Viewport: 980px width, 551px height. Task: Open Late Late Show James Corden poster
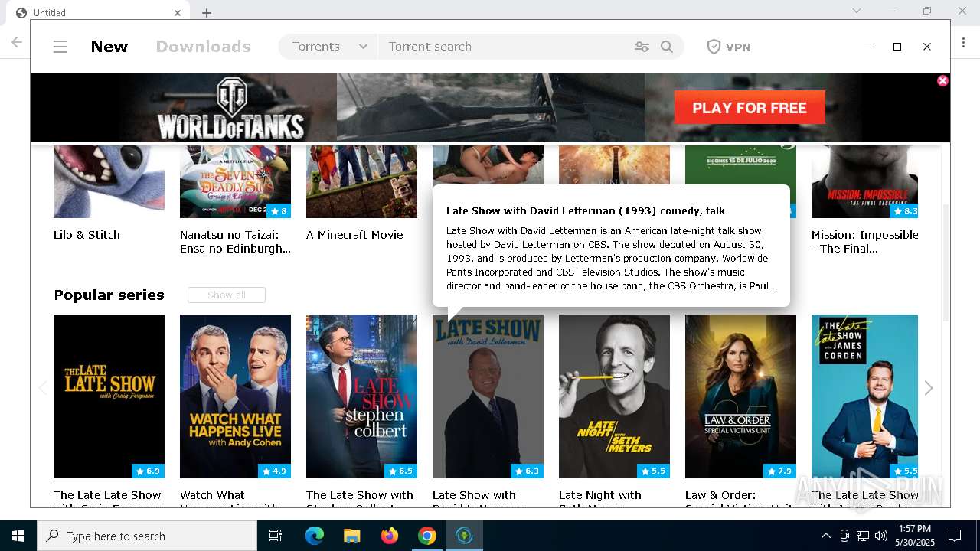tap(864, 396)
